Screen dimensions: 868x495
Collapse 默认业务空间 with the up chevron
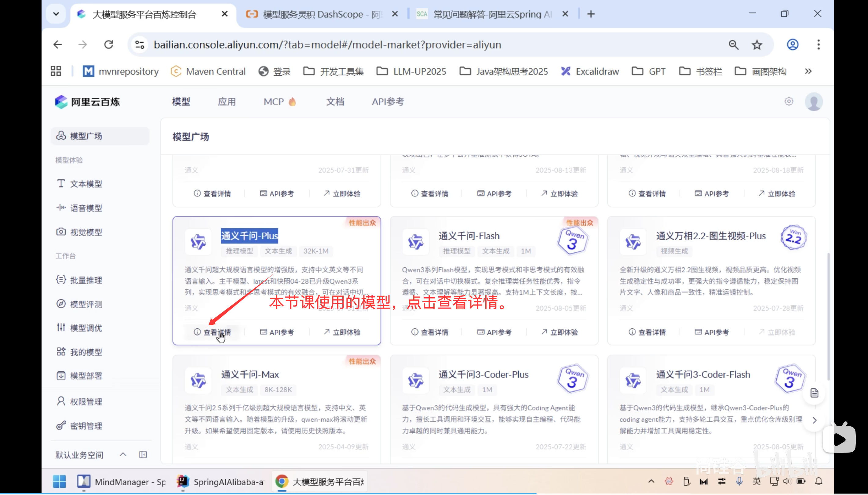(x=123, y=454)
